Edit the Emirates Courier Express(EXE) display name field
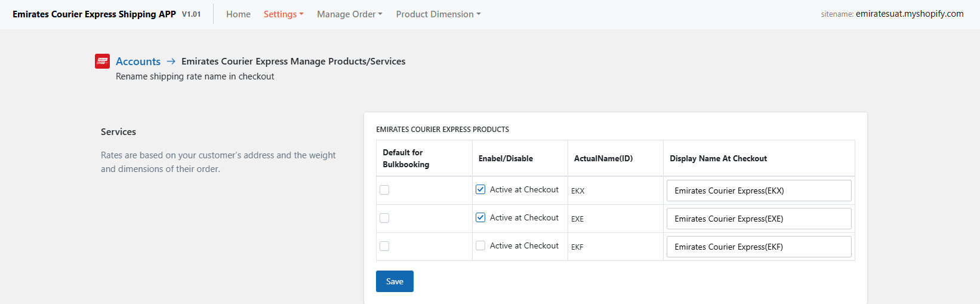Image resolution: width=980 pixels, height=304 pixels. 759,219
